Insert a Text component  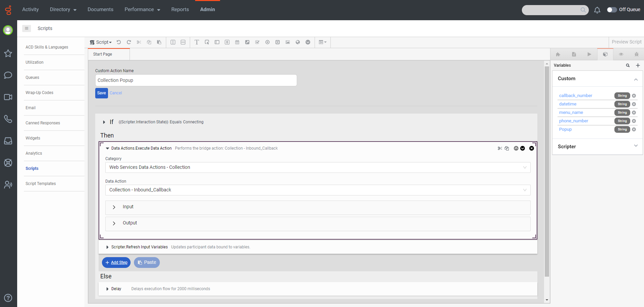197,42
